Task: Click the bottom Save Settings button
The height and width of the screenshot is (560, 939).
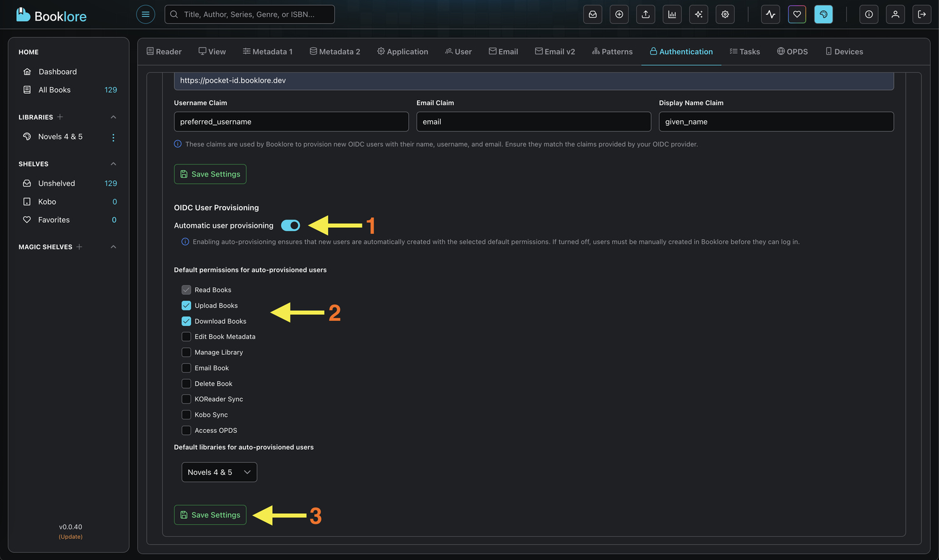Action: click(x=210, y=514)
